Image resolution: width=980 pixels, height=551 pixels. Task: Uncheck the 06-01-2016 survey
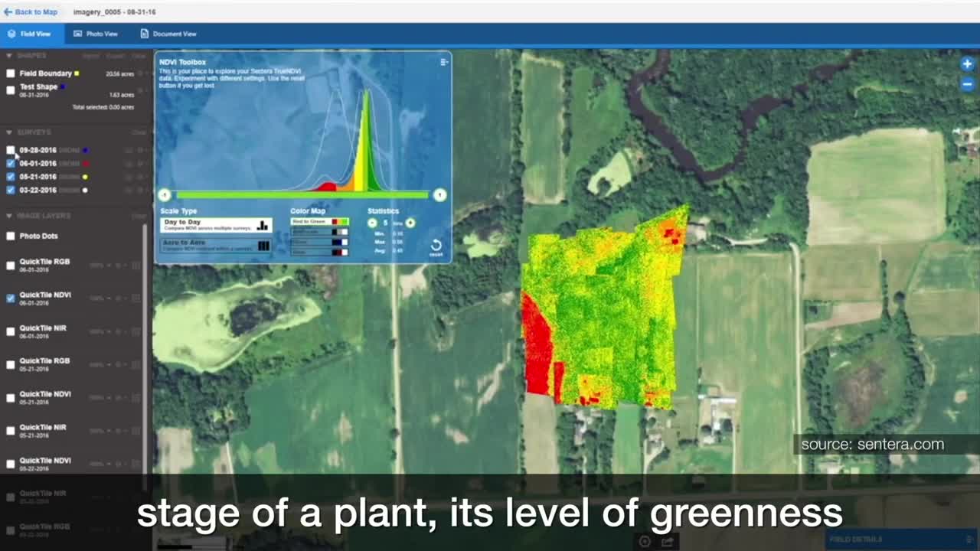[11, 163]
